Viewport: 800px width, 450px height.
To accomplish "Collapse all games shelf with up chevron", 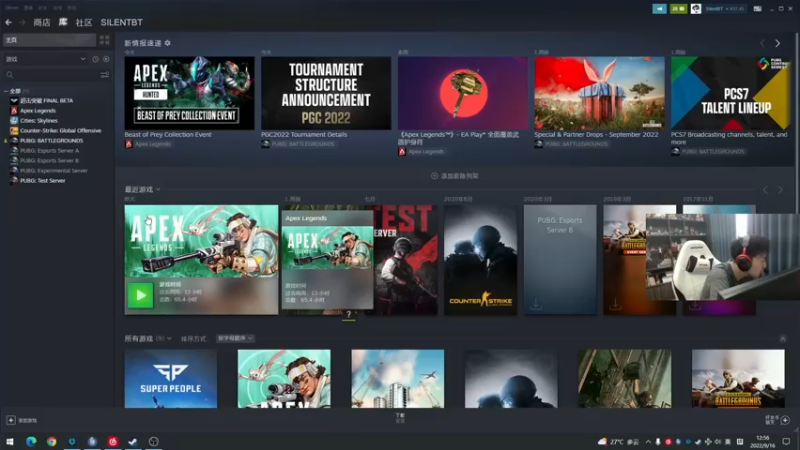I will [x=783, y=339].
